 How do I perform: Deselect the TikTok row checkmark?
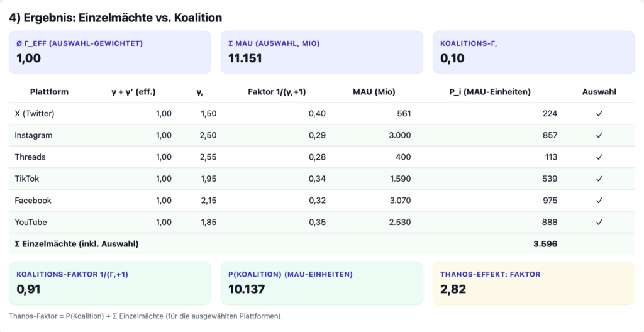(x=599, y=179)
